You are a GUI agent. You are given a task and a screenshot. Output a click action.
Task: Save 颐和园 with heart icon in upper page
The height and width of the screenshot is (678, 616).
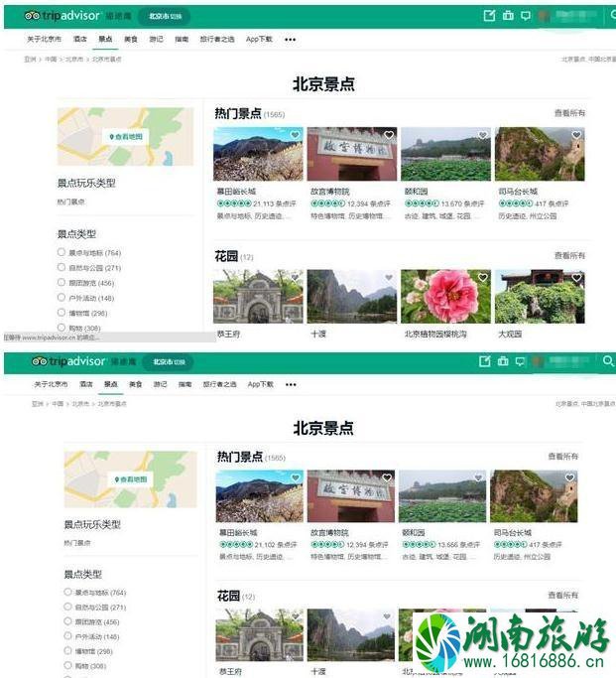tap(482, 135)
